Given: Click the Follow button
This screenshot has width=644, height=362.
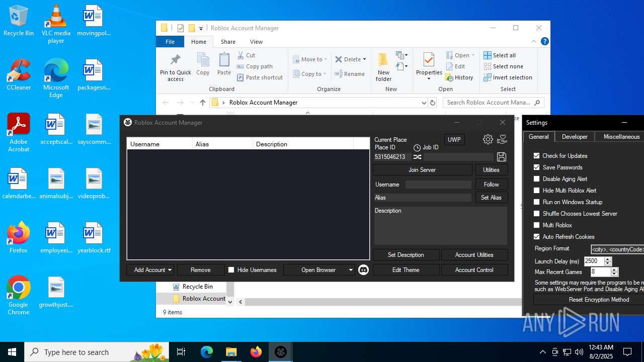Looking at the screenshot, I should (x=491, y=185).
